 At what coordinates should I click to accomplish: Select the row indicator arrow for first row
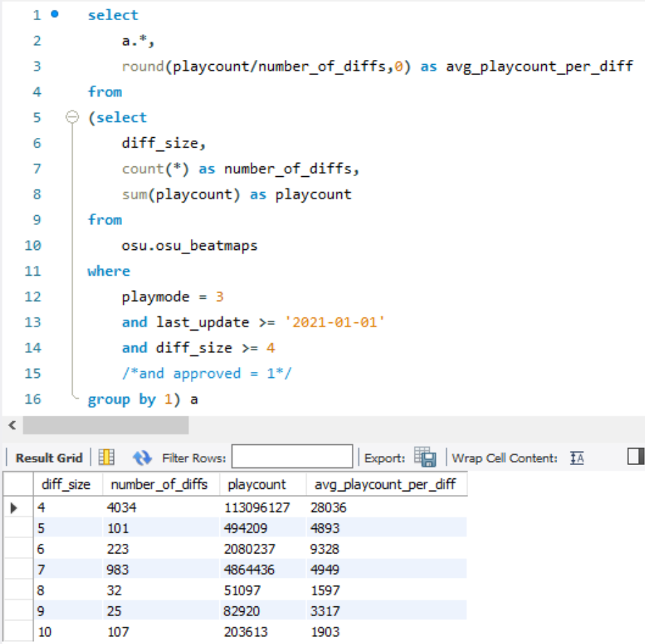click(x=14, y=508)
